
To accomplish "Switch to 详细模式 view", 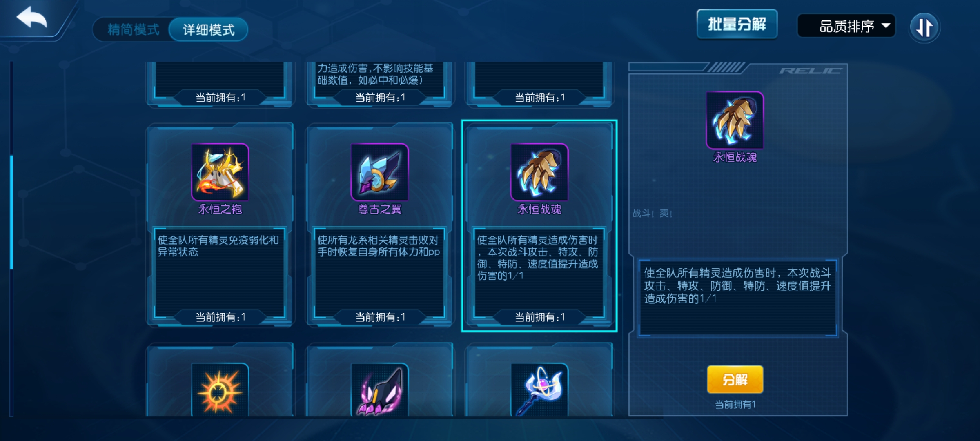I will click(x=209, y=29).
